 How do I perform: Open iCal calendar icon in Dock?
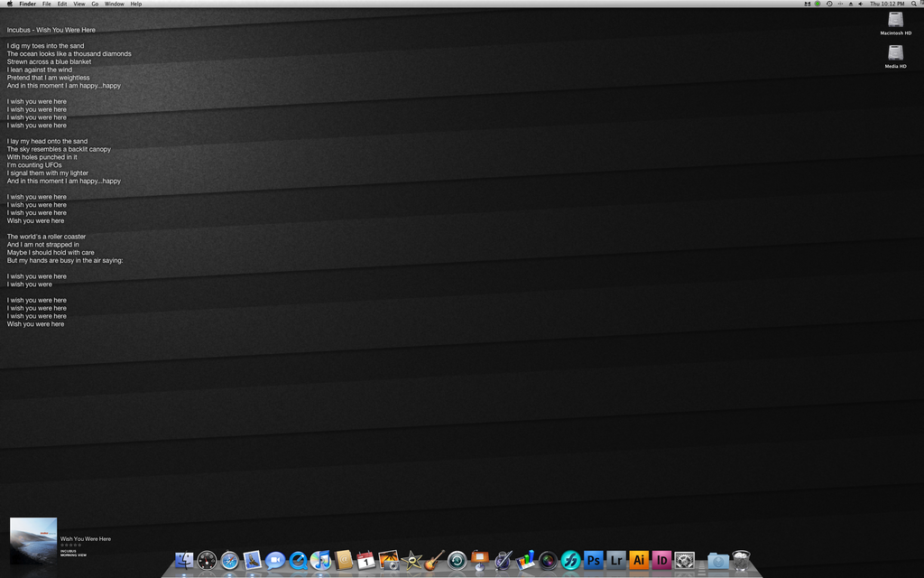(x=366, y=560)
